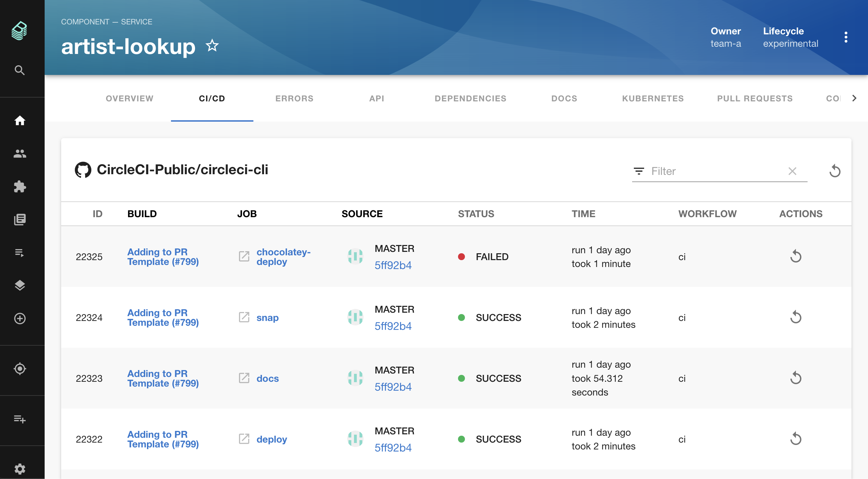This screenshot has height=479, width=868.
Task: Open search from the sidebar
Action: click(20, 70)
